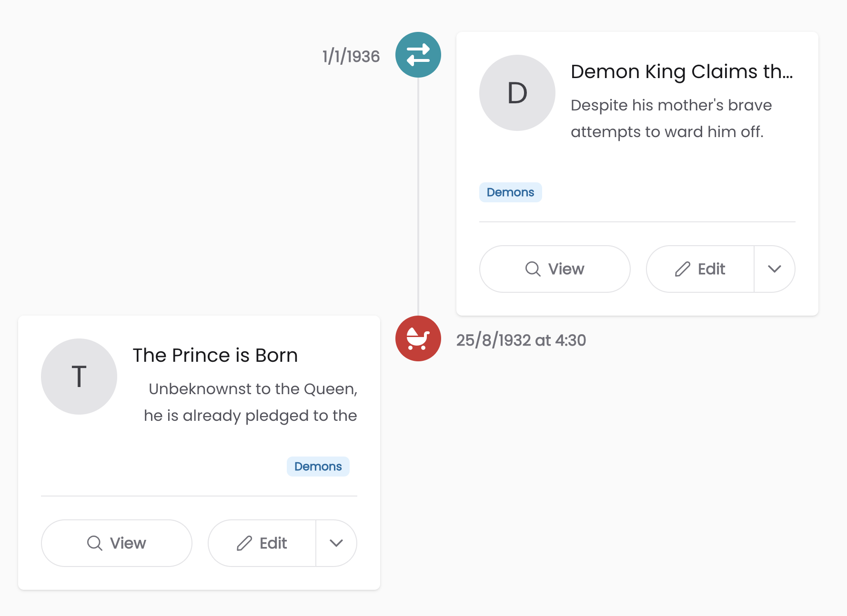Open the 'Demon King Claims th...' title
This screenshot has width=847, height=616.
[682, 72]
